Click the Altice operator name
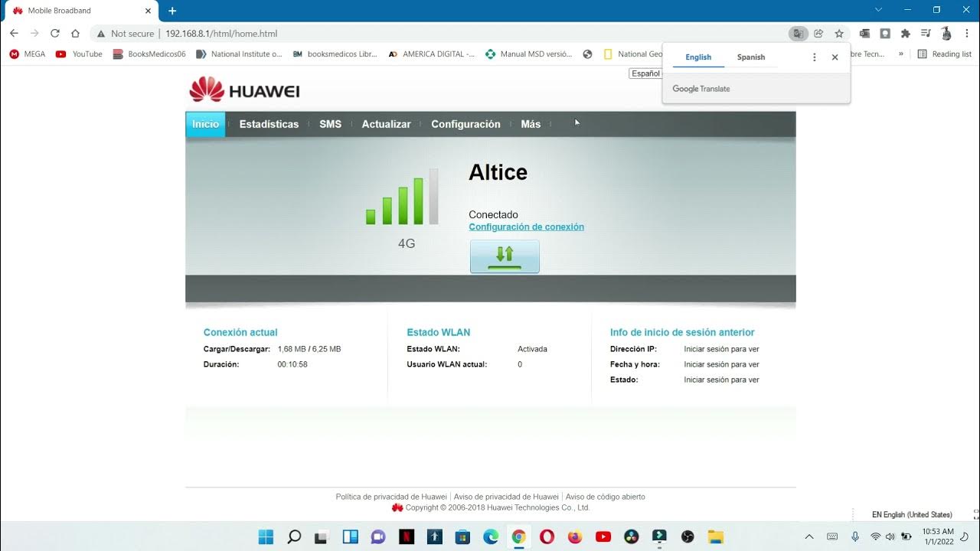Screen dimensions: 980x551 tap(498, 172)
